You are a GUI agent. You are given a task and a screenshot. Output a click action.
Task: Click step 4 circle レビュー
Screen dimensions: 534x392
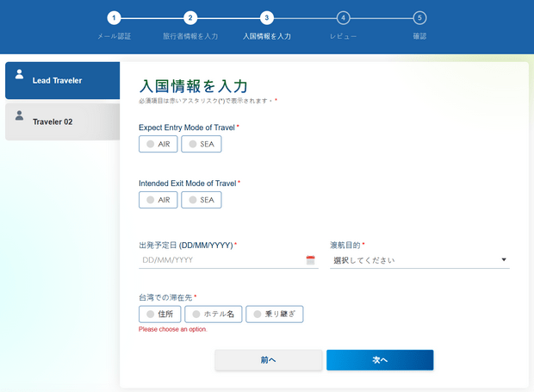click(343, 17)
